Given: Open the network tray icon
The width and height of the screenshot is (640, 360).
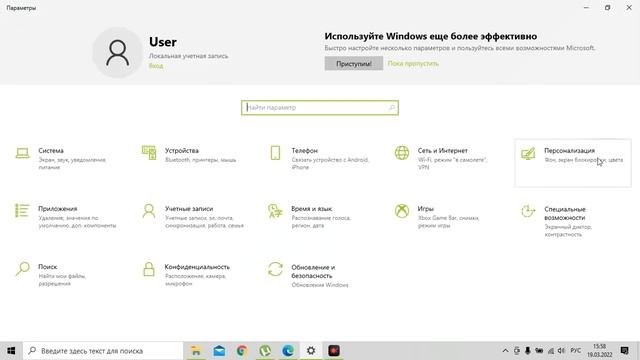Looking at the screenshot, I should pyautogui.click(x=551, y=351).
